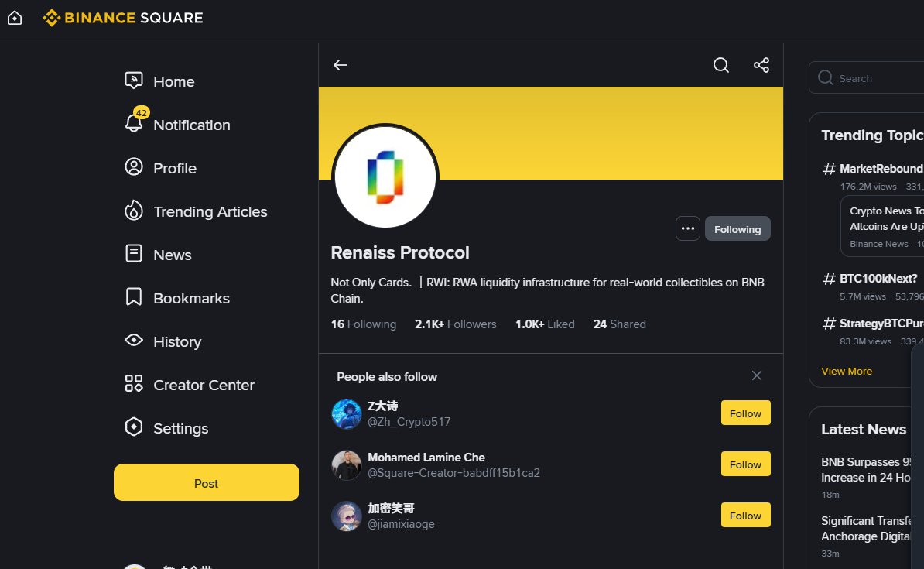Follow Mohamed Lamine Che
This screenshot has width=924, height=569.
pyautogui.click(x=745, y=464)
